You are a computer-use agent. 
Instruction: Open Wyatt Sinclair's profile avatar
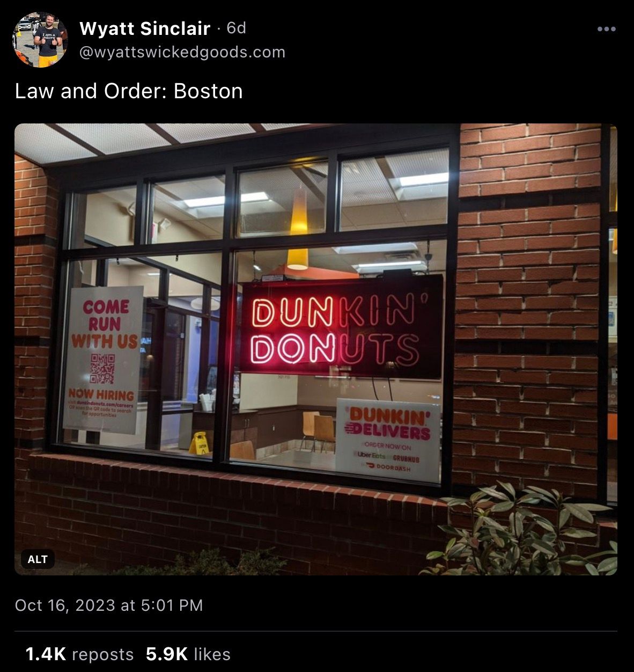[40, 40]
